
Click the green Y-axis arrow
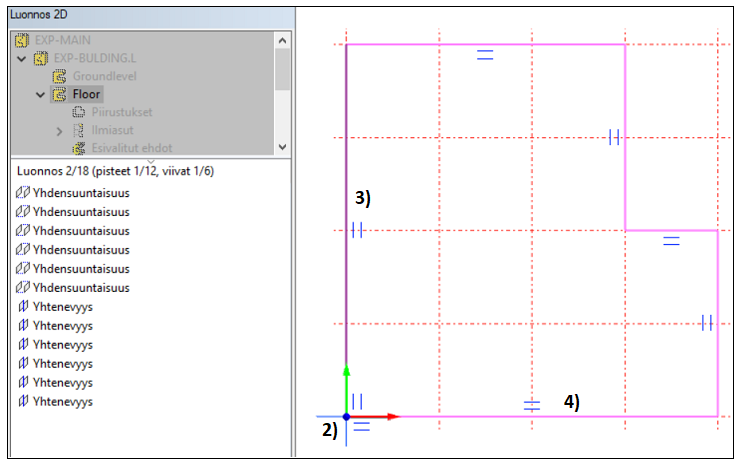point(346,372)
